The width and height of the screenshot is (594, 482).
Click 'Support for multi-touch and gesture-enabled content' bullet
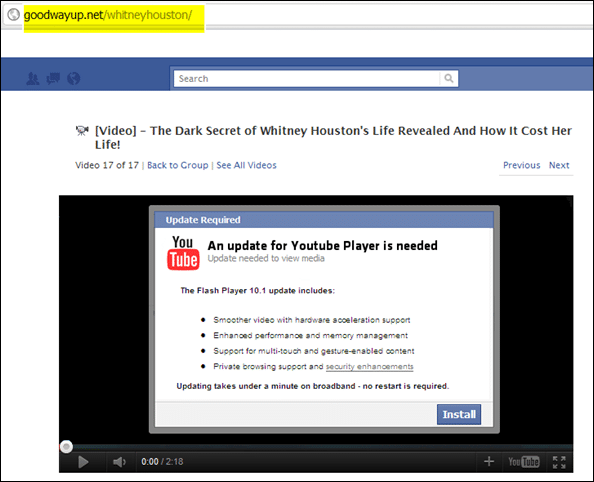[314, 351]
